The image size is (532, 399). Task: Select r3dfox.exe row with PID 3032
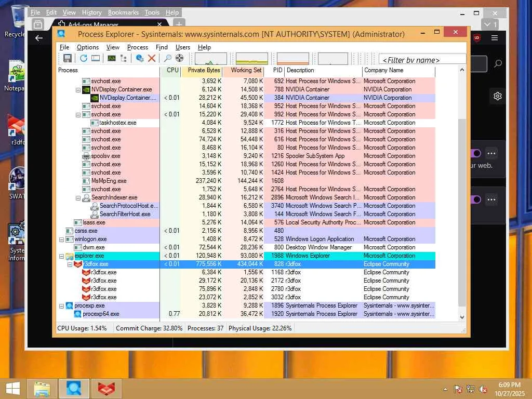[246, 297]
